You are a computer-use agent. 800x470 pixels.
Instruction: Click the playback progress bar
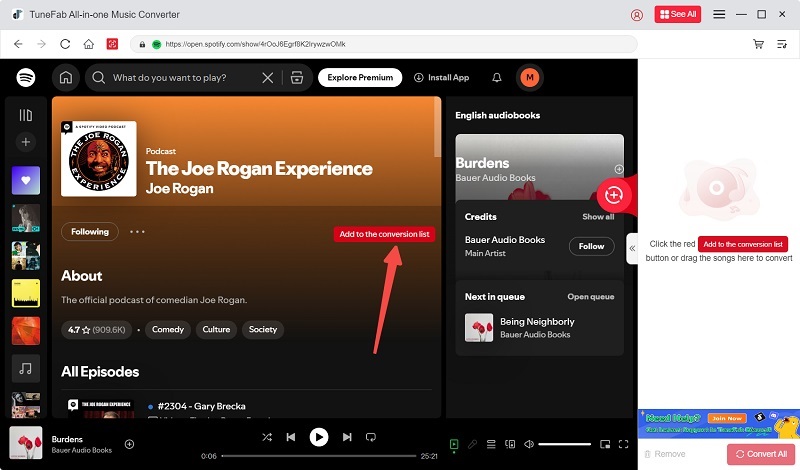tap(319, 456)
